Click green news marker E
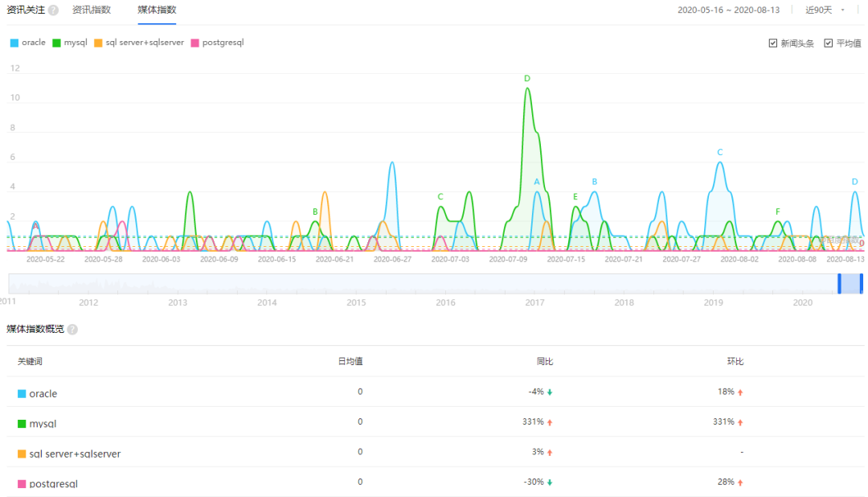 pyautogui.click(x=575, y=197)
